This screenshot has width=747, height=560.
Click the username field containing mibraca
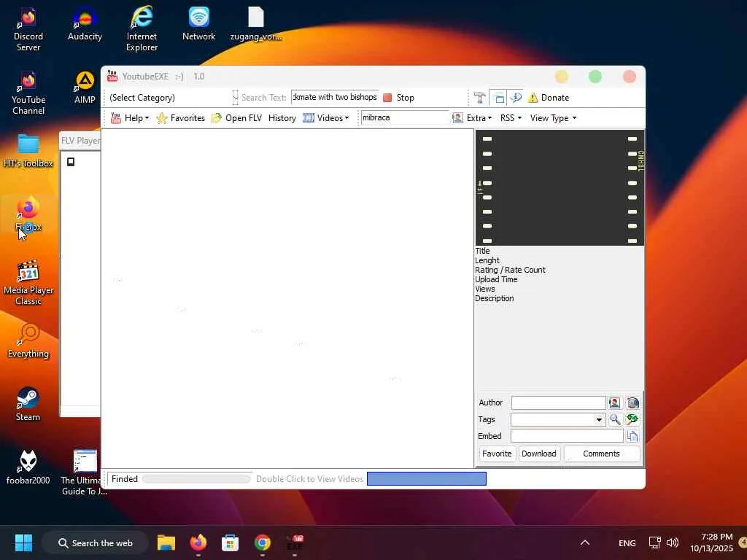(x=404, y=117)
